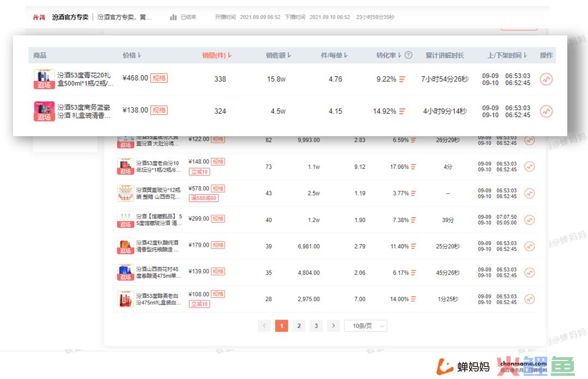The image size is (588, 379).
Task: Open the 汾酒53度老白汾10年坛汾 product thumbnail
Action: click(x=126, y=167)
